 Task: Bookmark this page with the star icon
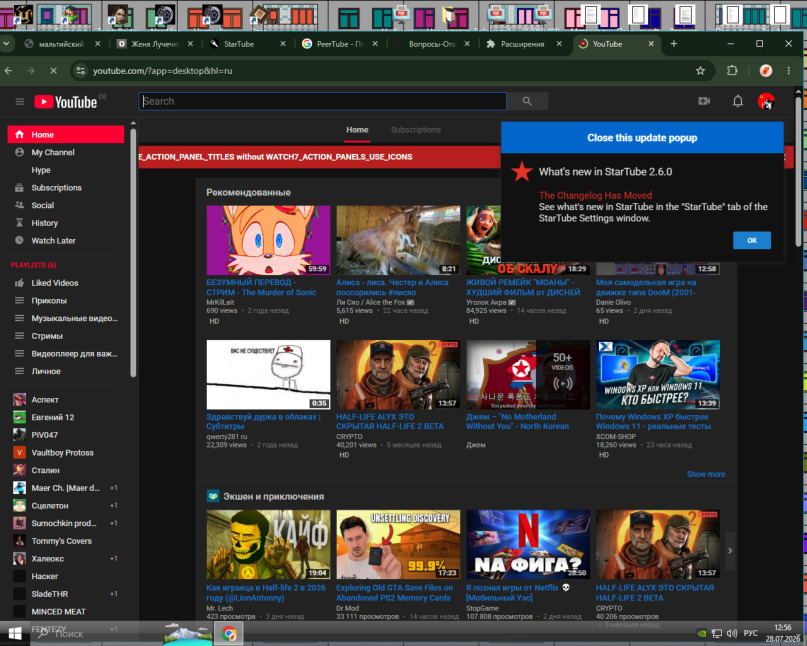[x=700, y=71]
